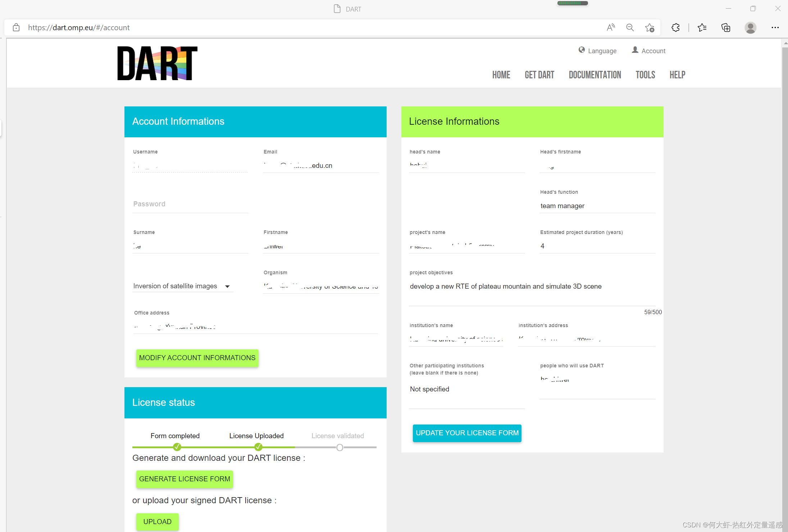Viewport: 788px width, 532px height.
Task: Click the License validated marker on progress bar
Action: [x=339, y=447]
